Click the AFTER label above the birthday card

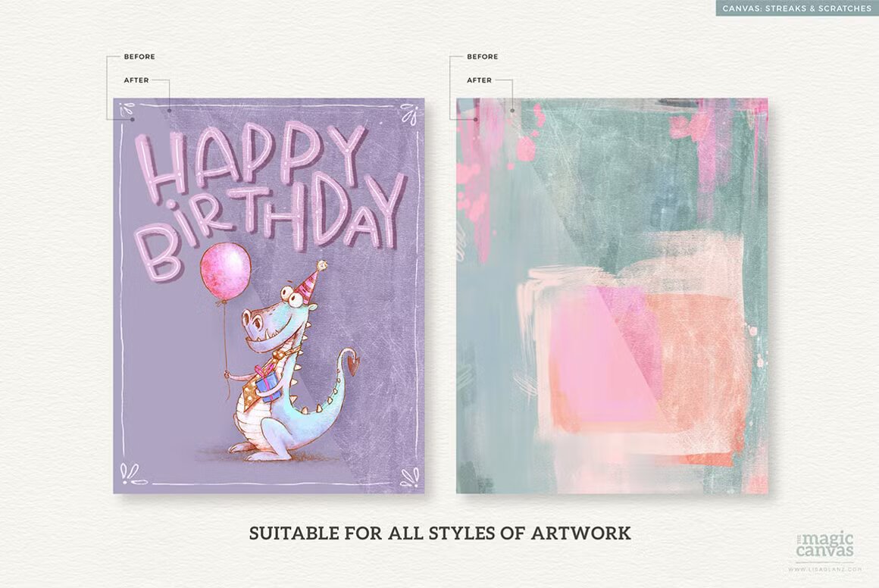(x=136, y=80)
